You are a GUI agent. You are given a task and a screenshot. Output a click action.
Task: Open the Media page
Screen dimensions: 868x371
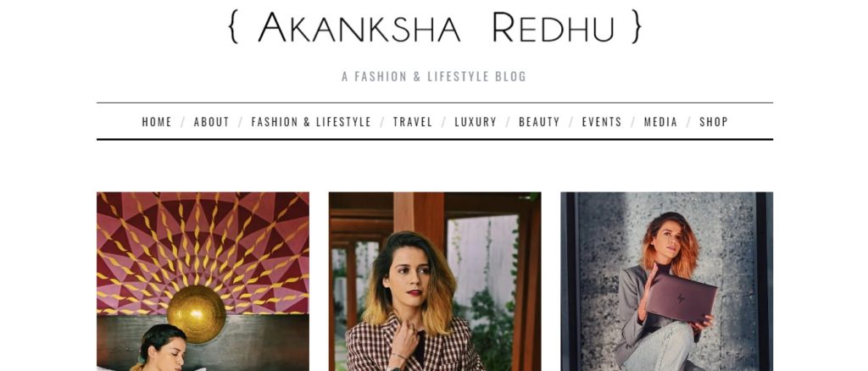click(x=660, y=122)
